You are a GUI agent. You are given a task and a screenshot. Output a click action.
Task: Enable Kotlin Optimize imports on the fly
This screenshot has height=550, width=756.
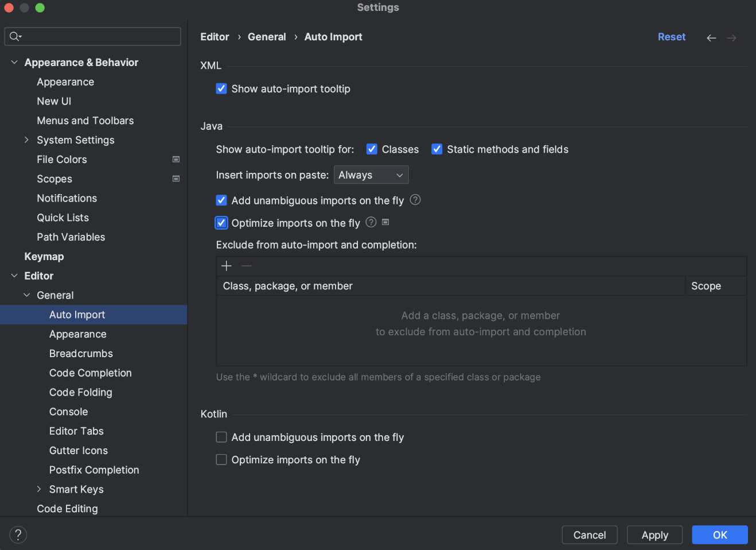tap(221, 460)
